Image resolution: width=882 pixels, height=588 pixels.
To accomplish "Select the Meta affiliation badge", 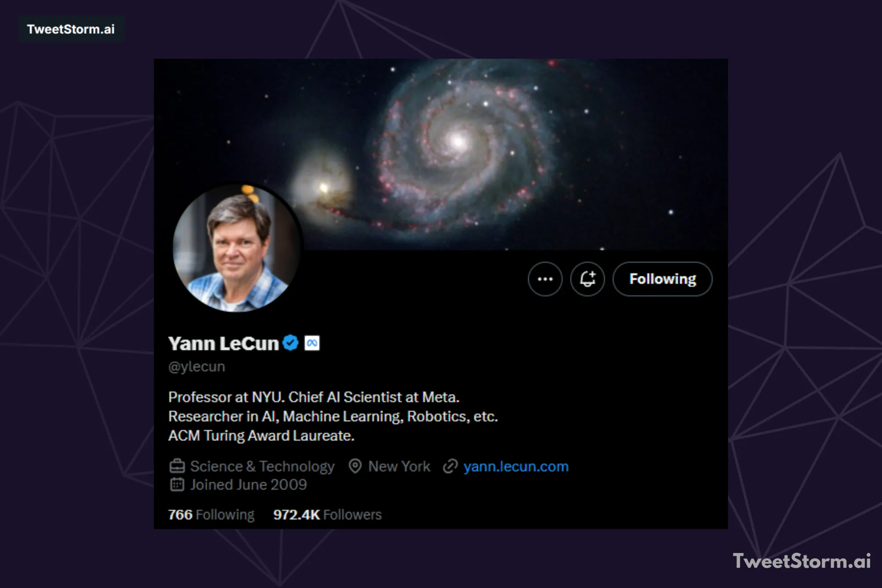I will 312,342.
